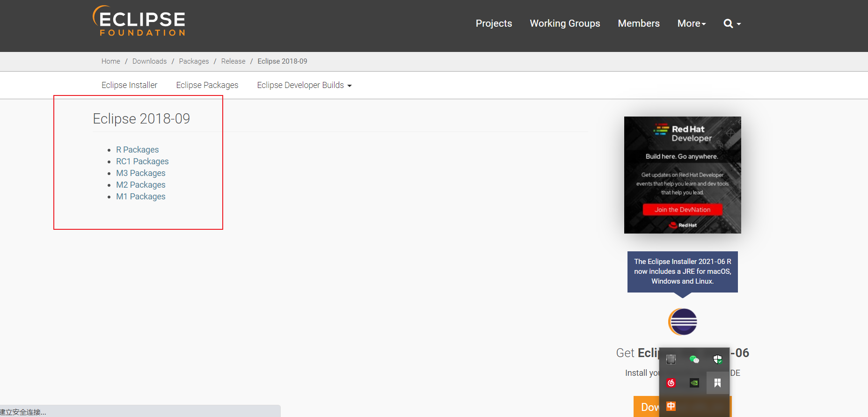This screenshot has width=868, height=417.
Task: Open Release breadcrumb link
Action: tap(233, 61)
